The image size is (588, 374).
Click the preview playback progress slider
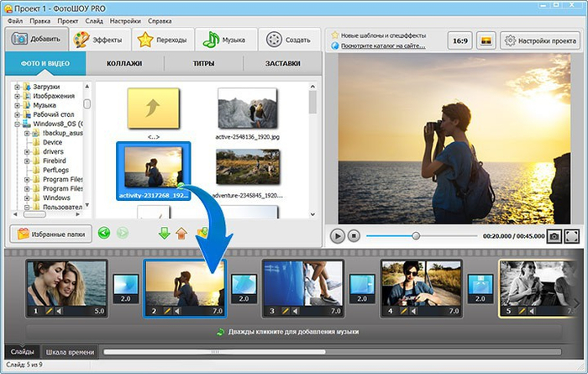(415, 236)
